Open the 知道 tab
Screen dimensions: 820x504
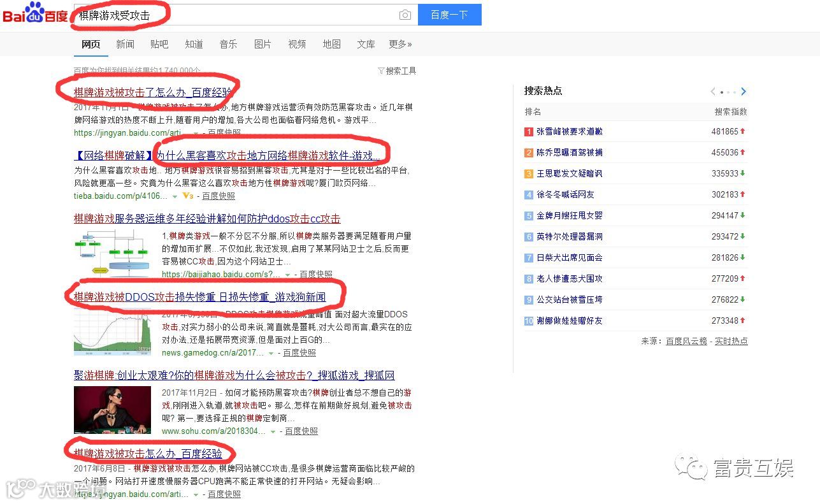pos(194,44)
